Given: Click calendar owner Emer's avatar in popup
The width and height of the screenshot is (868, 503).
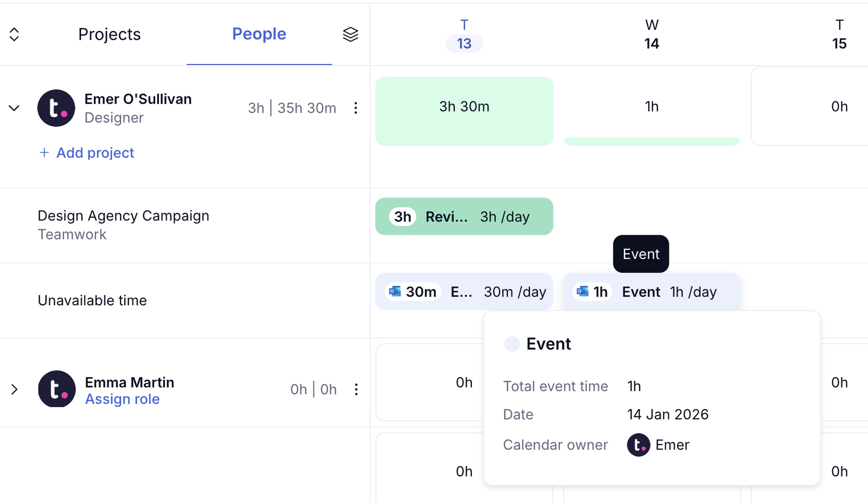Looking at the screenshot, I should 639,445.
